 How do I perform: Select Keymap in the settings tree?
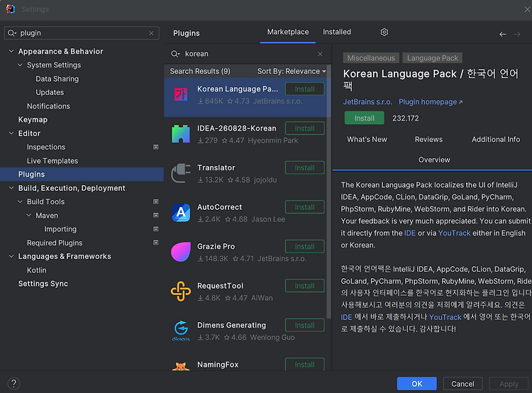point(33,120)
